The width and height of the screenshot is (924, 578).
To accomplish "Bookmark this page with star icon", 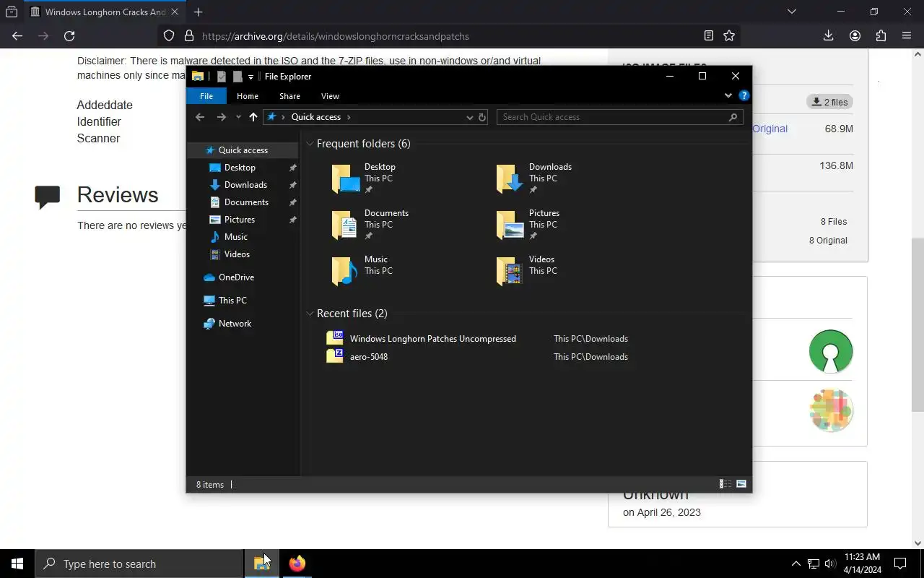I will (x=729, y=36).
